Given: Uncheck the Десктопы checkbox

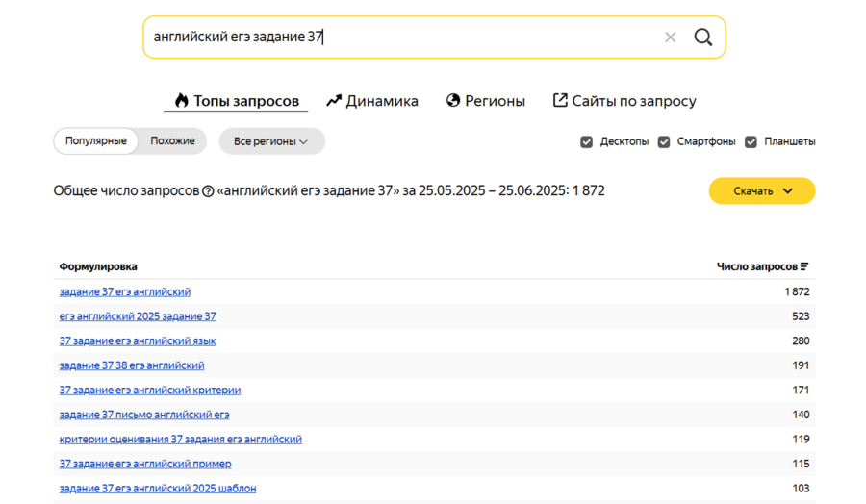Looking at the screenshot, I should pos(586,141).
